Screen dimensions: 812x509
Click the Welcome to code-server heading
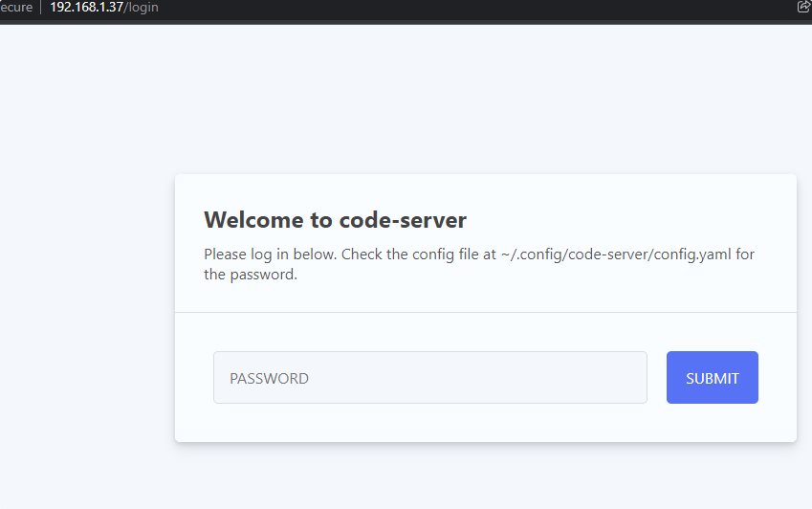click(x=335, y=220)
